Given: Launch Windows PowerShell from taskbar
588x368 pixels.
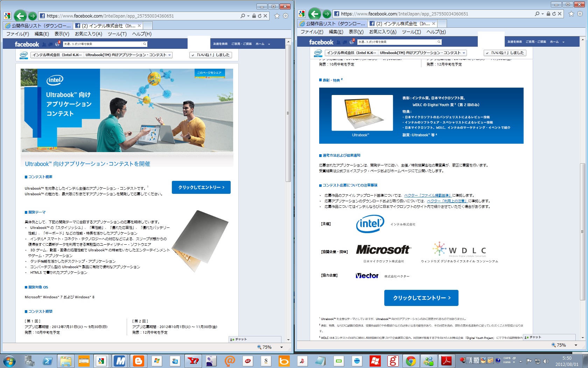Looking at the screenshot, I should tap(48, 361).
